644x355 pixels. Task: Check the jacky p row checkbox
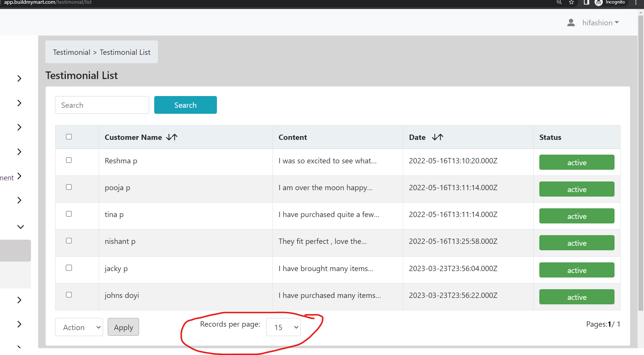click(69, 268)
